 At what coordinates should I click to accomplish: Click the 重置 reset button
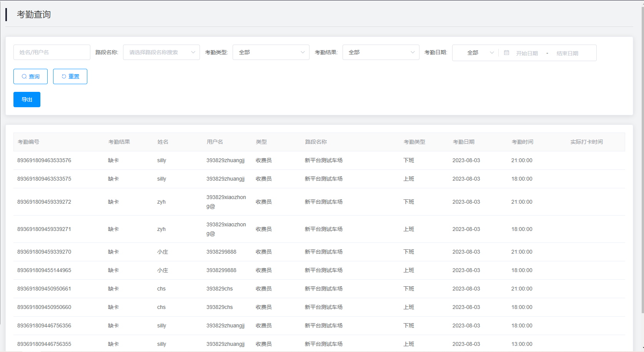pos(70,76)
